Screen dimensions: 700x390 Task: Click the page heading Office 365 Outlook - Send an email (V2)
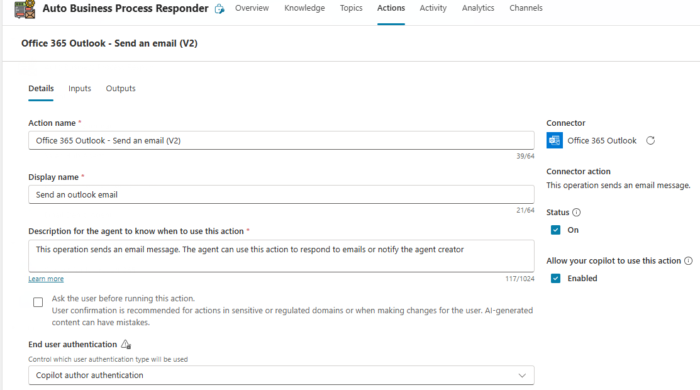(109, 43)
